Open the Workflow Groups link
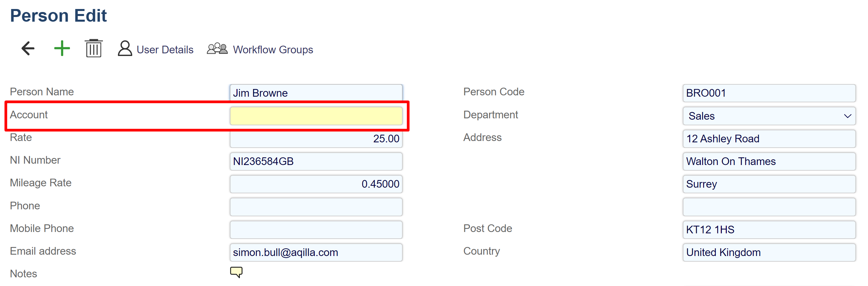 coord(273,50)
